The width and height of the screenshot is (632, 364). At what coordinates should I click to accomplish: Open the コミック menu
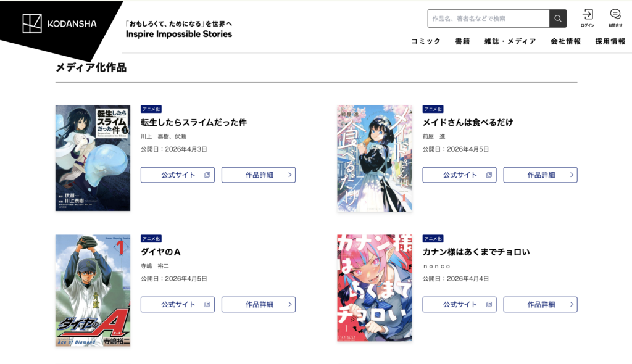coord(426,41)
